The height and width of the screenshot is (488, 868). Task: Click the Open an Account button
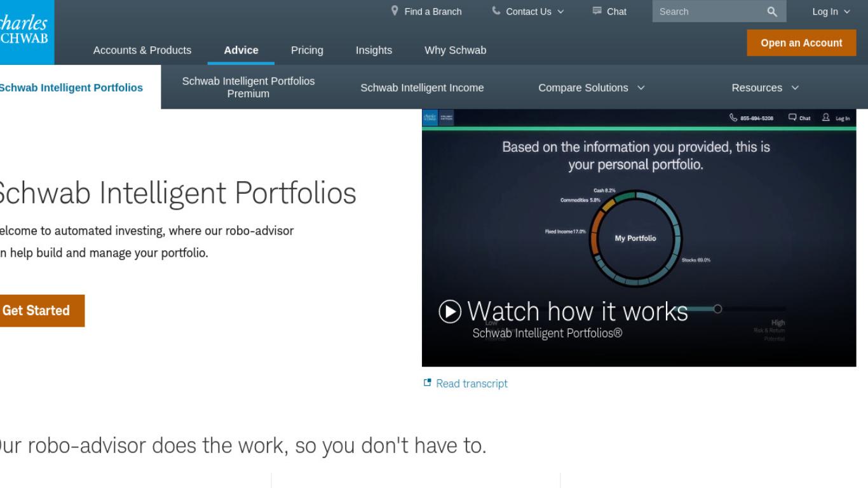pyautogui.click(x=801, y=43)
